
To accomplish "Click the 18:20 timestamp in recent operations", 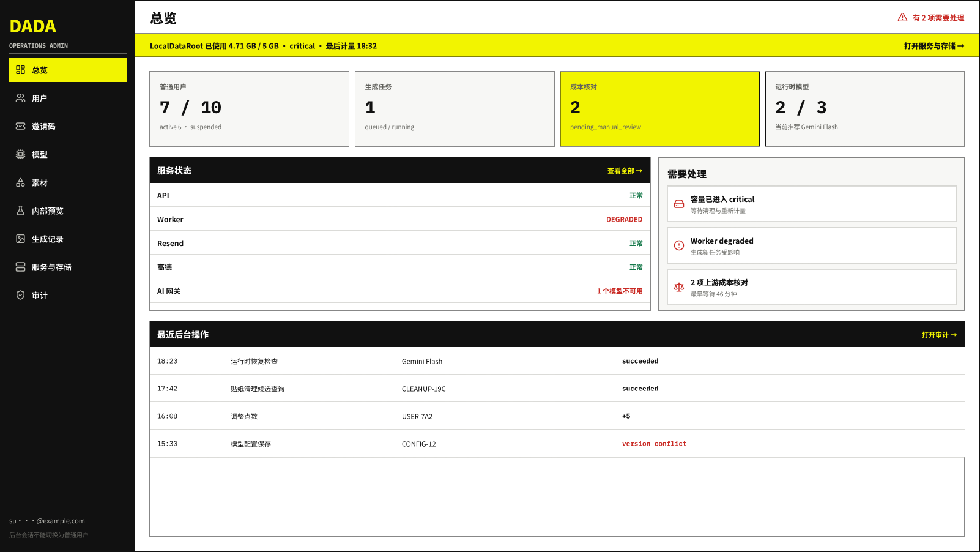I will tap(167, 361).
